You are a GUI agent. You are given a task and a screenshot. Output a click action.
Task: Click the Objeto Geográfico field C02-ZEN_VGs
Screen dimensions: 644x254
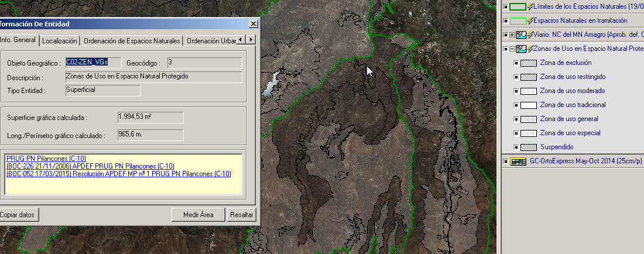pos(93,63)
